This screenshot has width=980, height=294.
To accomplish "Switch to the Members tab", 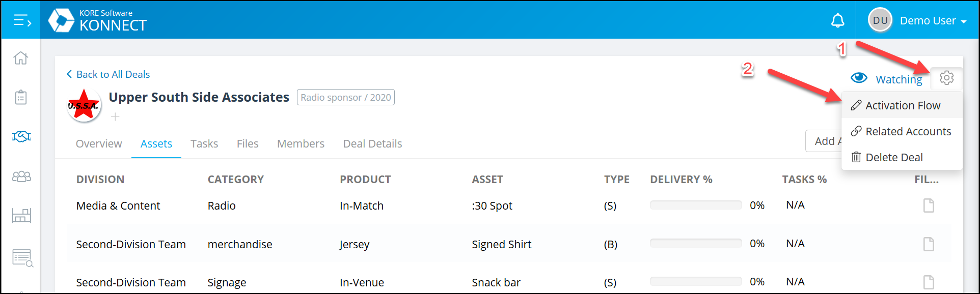I will [x=301, y=144].
